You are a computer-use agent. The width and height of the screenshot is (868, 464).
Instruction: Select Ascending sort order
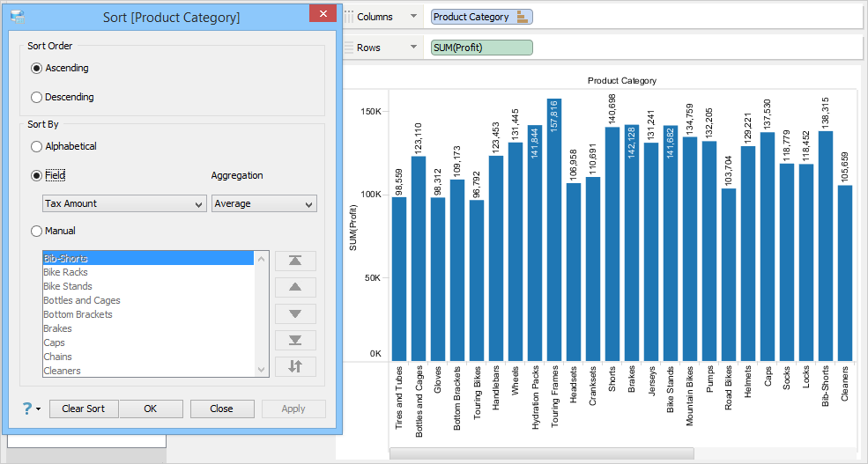click(36, 68)
